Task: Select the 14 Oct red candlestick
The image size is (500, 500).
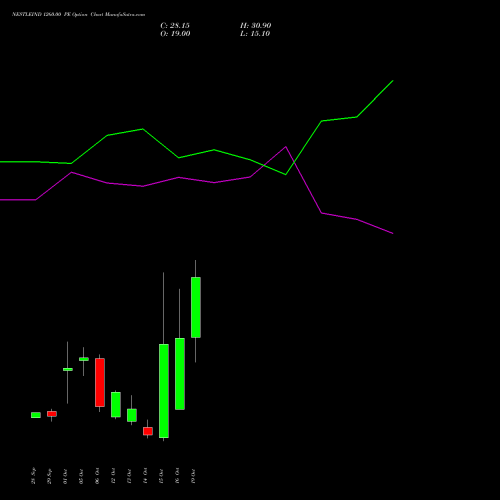Action: tap(148, 431)
